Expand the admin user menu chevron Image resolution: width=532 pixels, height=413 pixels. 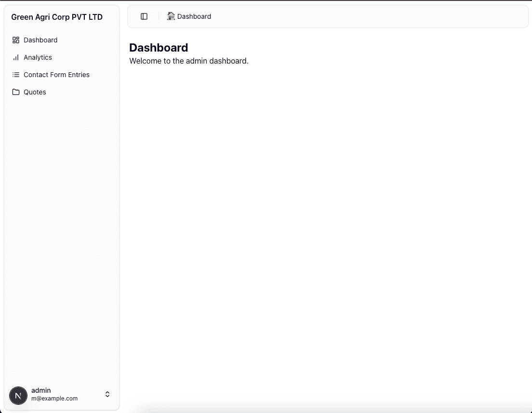pos(107,394)
